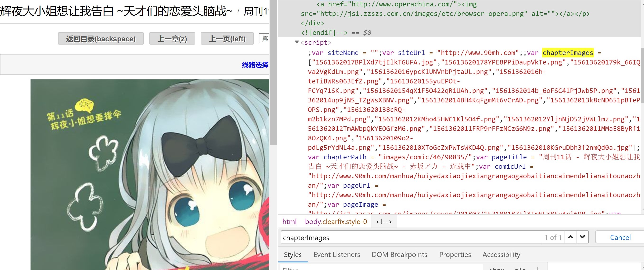Viewport: 644px width, 270px height.
Task: Click the <!--> breadcrumb item
Action: pyautogui.click(x=384, y=221)
